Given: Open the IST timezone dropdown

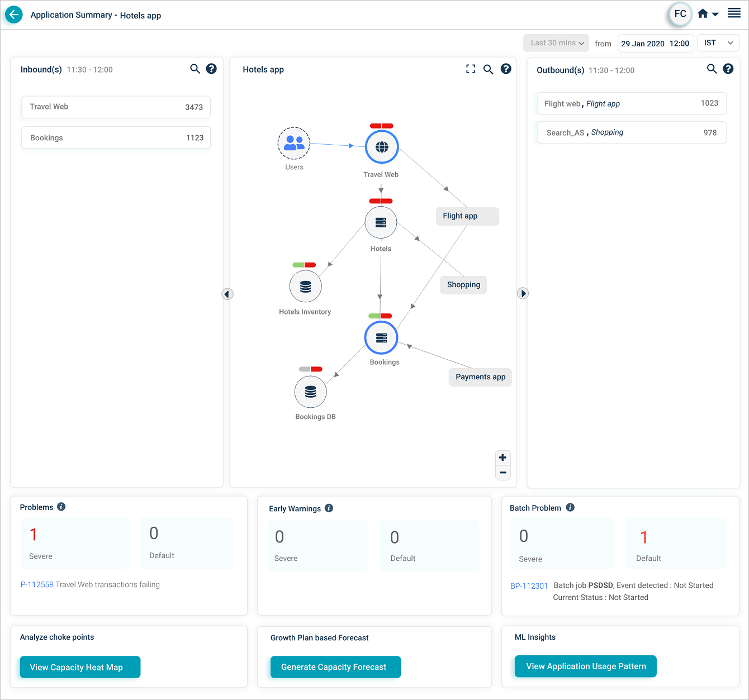Looking at the screenshot, I should click(718, 43).
